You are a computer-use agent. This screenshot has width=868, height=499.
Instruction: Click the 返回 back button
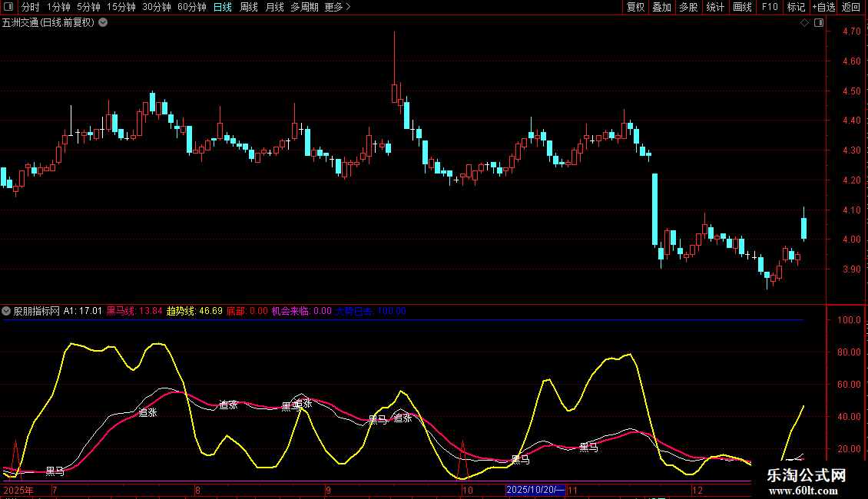[x=851, y=7]
